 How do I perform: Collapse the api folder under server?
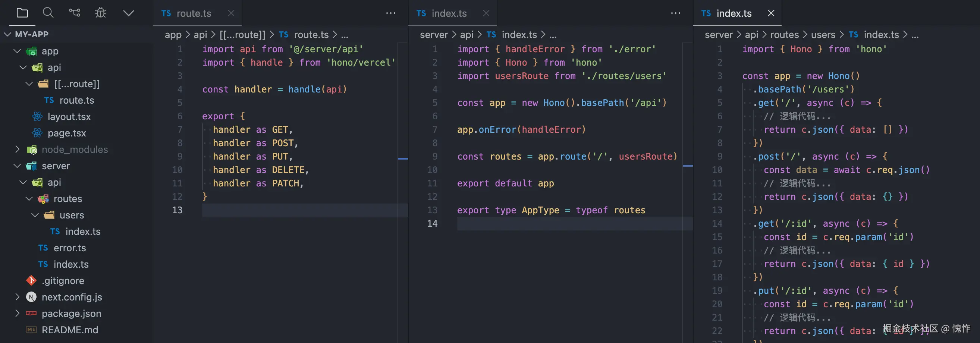coord(23,182)
